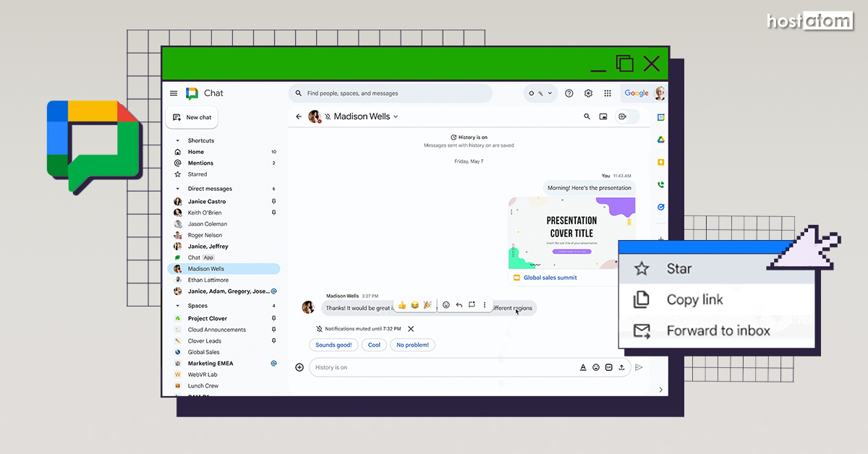Open the GIF picker in the compose bar
Viewport: 868px width, 454px height.
608,367
